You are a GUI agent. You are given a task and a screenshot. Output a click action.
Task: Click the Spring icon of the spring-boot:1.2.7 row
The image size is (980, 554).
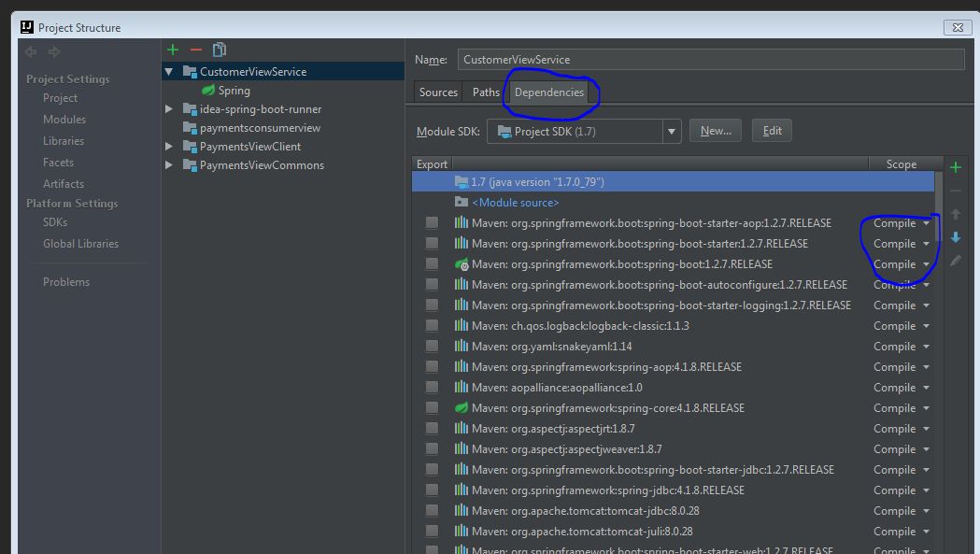(462, 263)
